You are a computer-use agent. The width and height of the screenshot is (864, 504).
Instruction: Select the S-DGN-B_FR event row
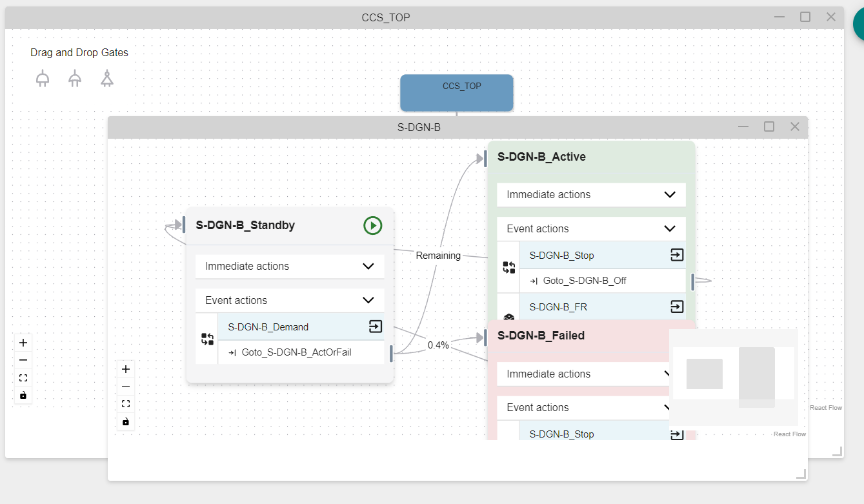pos(603,307)
